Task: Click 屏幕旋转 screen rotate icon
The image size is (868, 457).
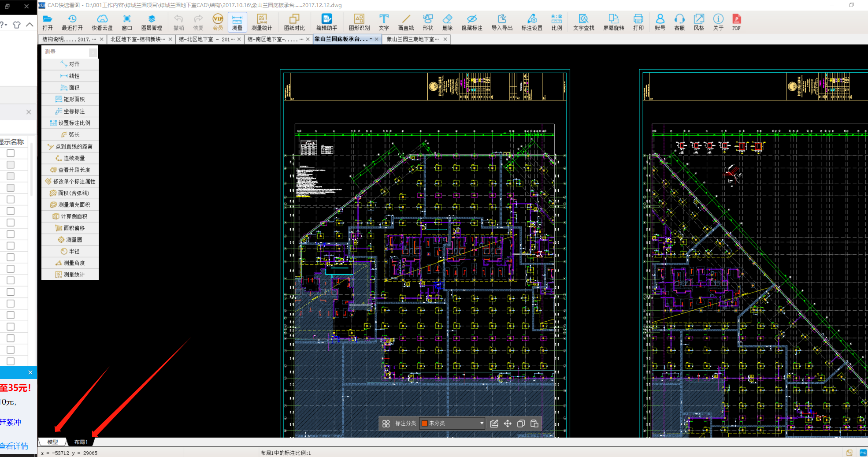Action: (614, 22)
